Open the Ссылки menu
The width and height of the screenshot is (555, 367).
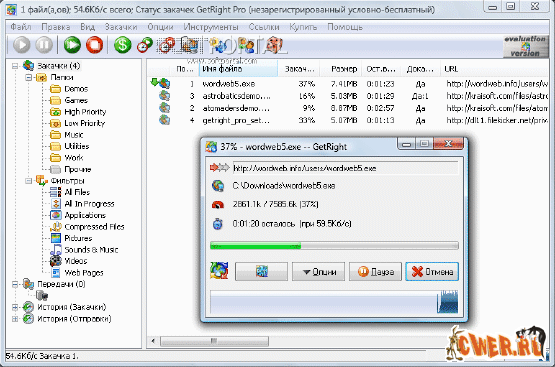264,27
